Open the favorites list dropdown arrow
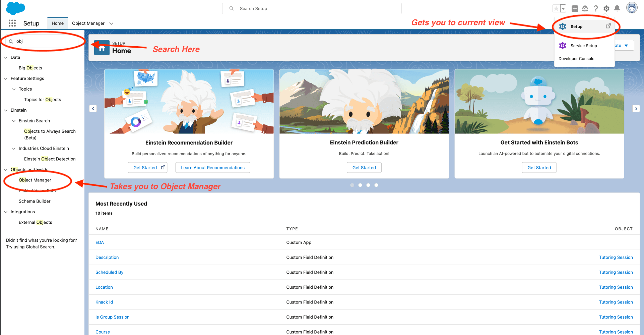This screenshot has height=335, width=644. [563, 8]
